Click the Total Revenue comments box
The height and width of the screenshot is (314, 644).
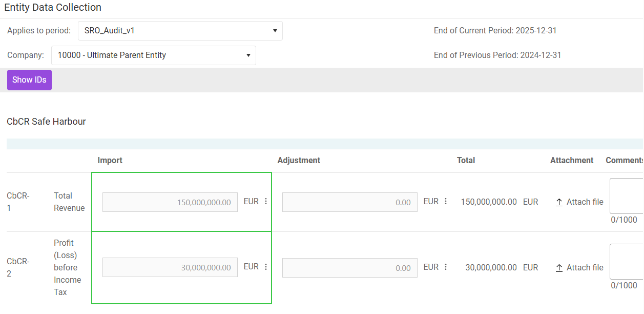pyautogui.click(x=626, y=195)
